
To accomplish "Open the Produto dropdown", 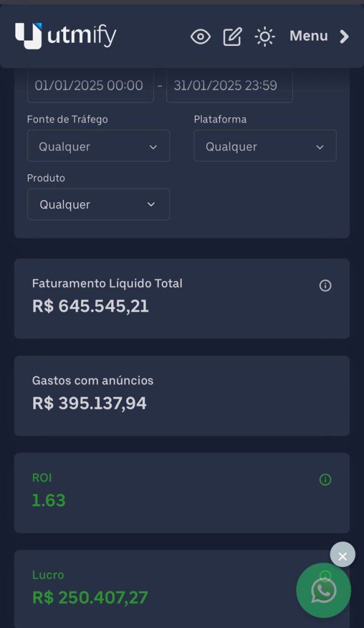I will (x=99, y=204).
